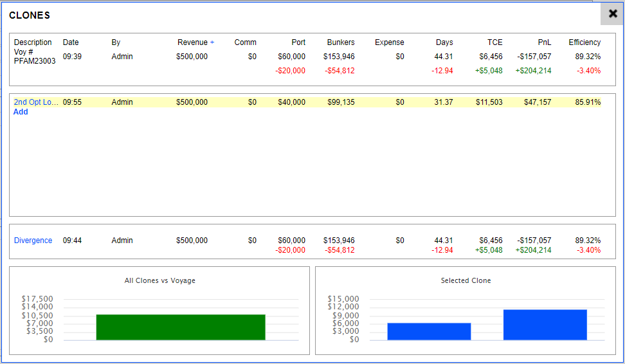Select the Efficiency column header
Image resolution: width=625 pixels, height=364 pixels.
pos(584,42)
